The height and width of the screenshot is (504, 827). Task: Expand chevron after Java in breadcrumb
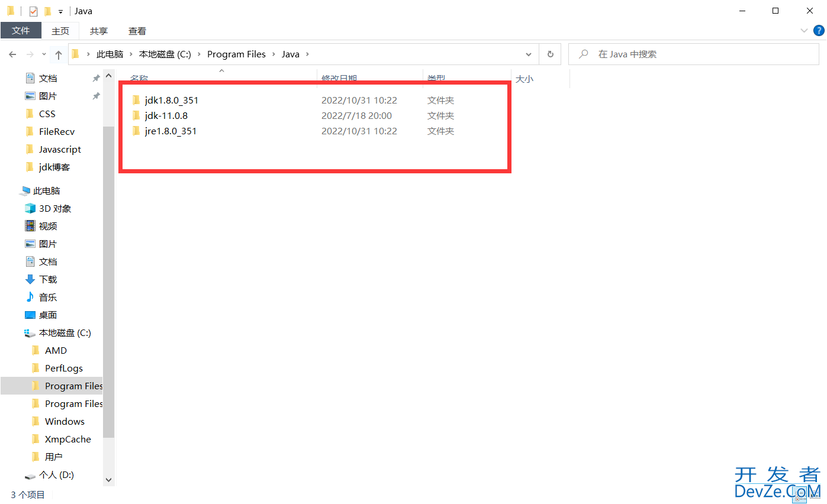point(307,54)
